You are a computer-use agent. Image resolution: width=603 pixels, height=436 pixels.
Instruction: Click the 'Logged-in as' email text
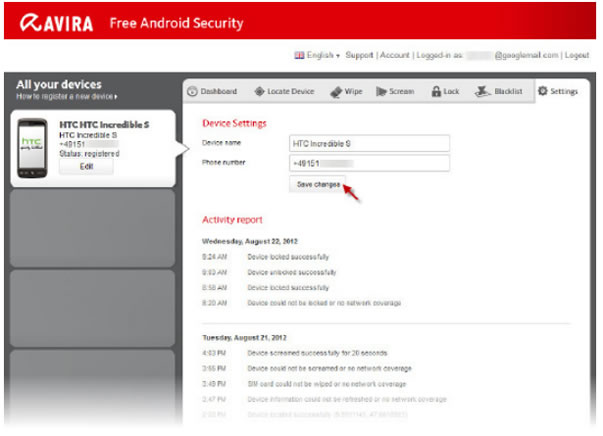click(487, 55)
